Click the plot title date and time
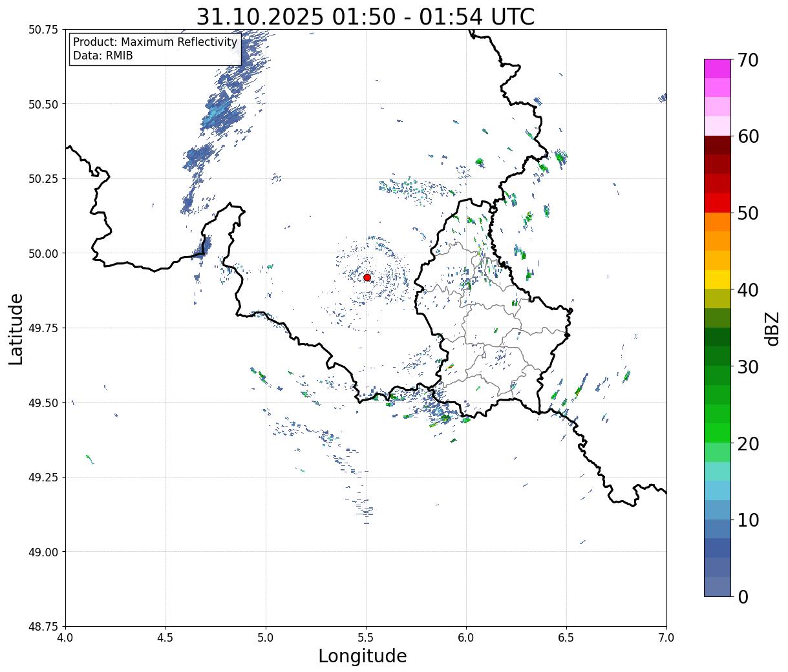This screenshot has height=672, width=788. click(x=365, y=17)
